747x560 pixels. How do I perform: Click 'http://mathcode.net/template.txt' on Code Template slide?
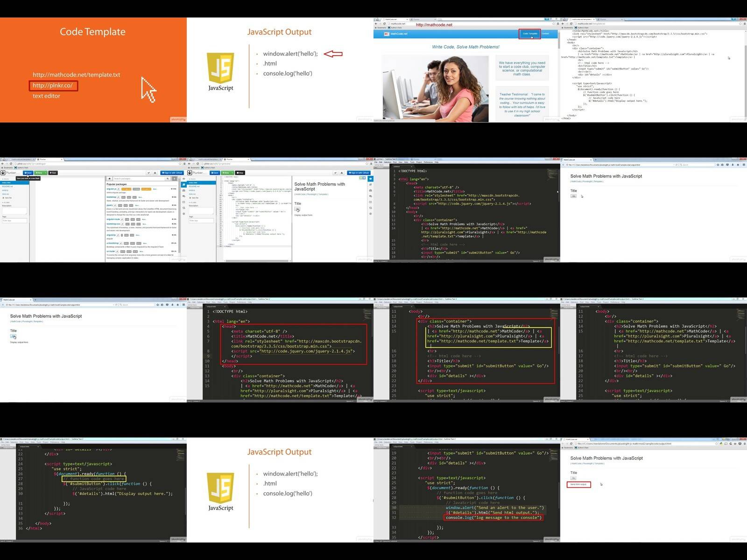[x=77, y=75]
